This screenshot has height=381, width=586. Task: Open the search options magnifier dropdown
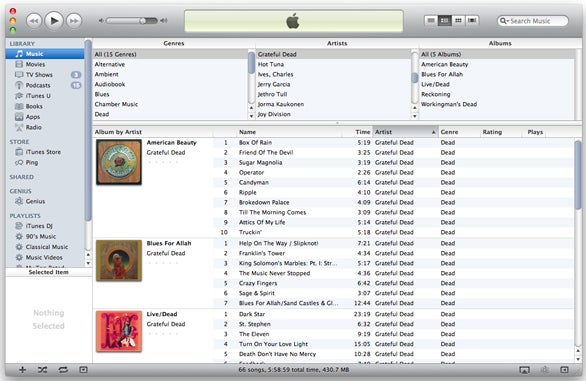504,21
